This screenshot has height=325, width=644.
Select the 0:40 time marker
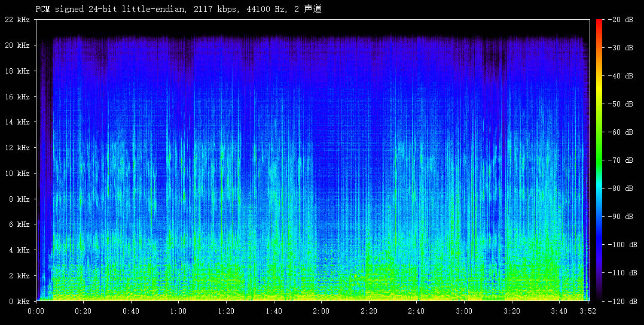click(x=131, y=311)
